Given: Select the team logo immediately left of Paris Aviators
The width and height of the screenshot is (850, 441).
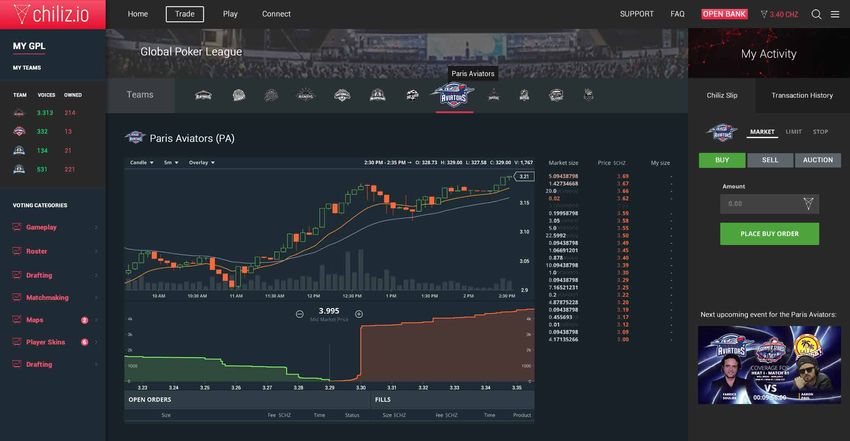Looking at the screenshot, I should click(x=413, y=95).
